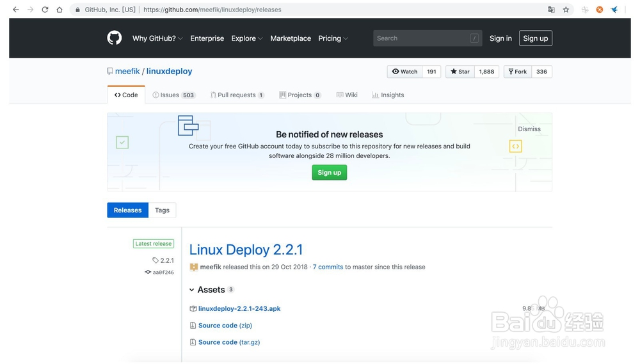The width and height of the screenshot is (640, 364).
Task: Open the Pricing dropdown menu
Action: tap(333, 38)
